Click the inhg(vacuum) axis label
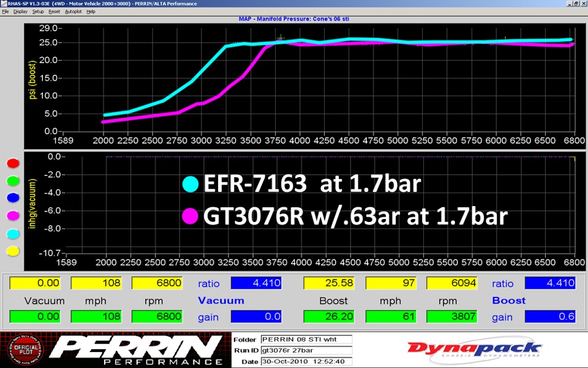 coord(32,204)
